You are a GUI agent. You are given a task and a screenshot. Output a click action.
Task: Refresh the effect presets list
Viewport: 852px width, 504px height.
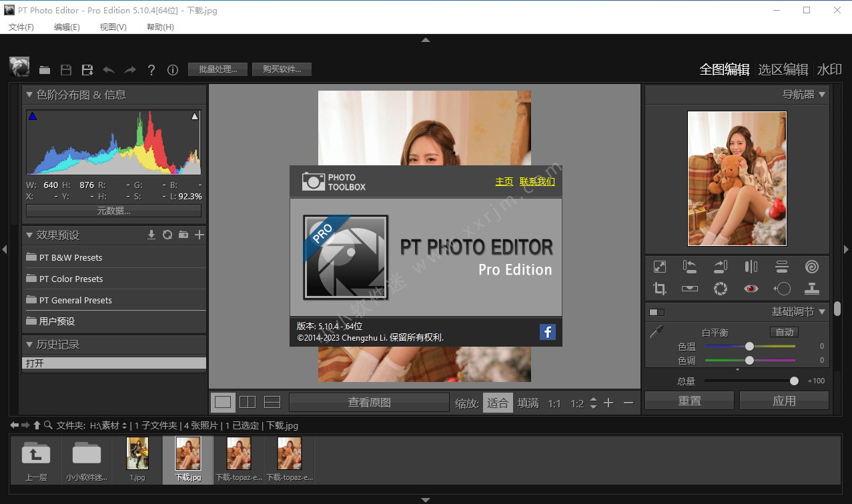[167, 235]
